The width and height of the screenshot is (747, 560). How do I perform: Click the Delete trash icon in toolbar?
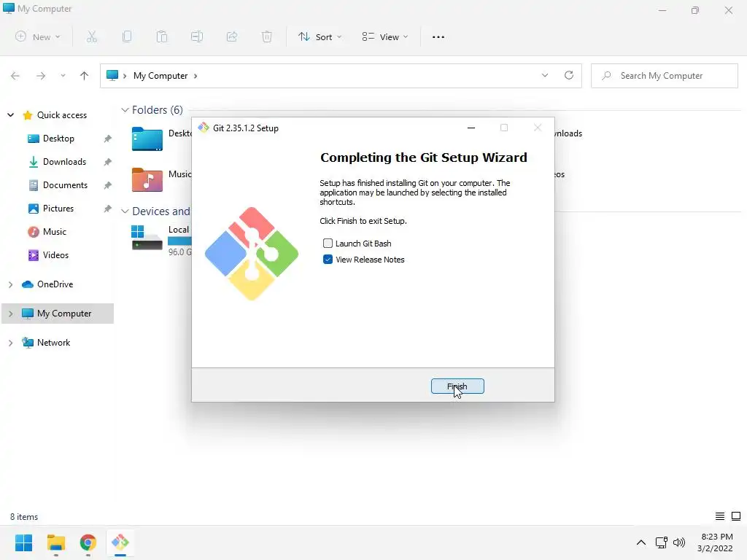point(267,36)
